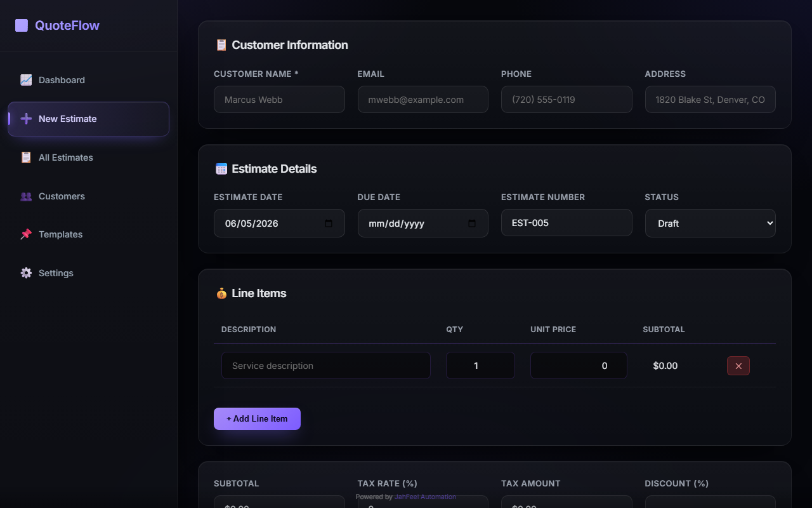812x508 pixels.
Task: Click the Estimate Number field EST-005
Action: point(566,223)
